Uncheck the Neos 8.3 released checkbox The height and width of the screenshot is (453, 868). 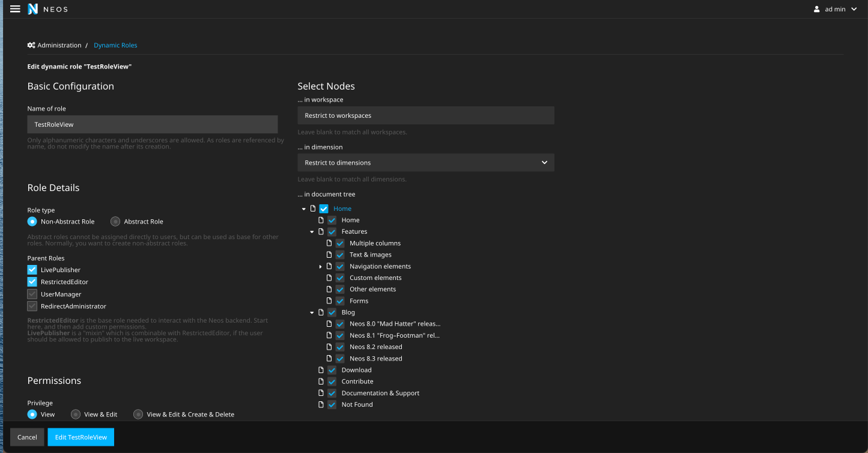(x=340, y=358)
